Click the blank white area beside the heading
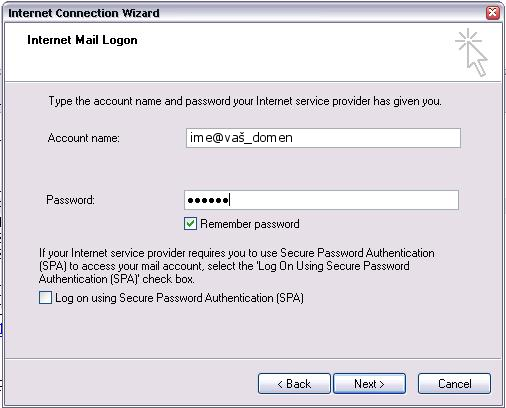 pos(293,52)
